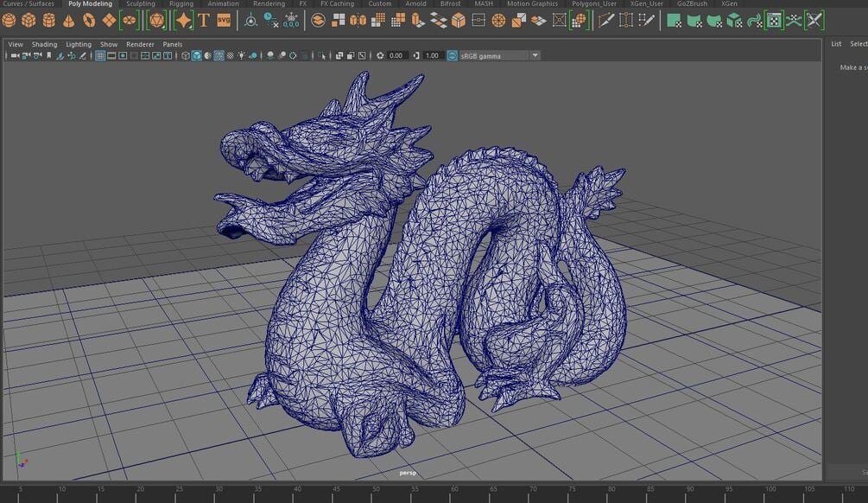Select the Insert Edge Loop tool

coord(625,21)
